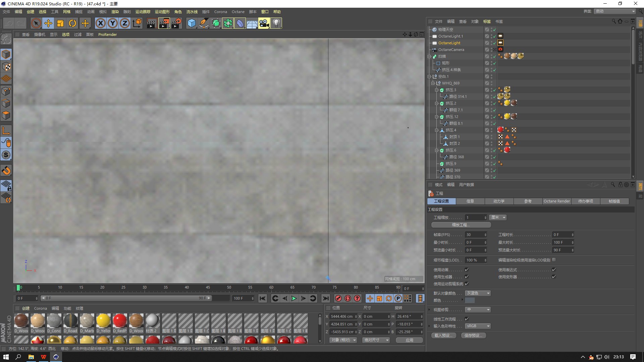
Task: Select the Scale tool in top toolbar
Action: point(60,23)
